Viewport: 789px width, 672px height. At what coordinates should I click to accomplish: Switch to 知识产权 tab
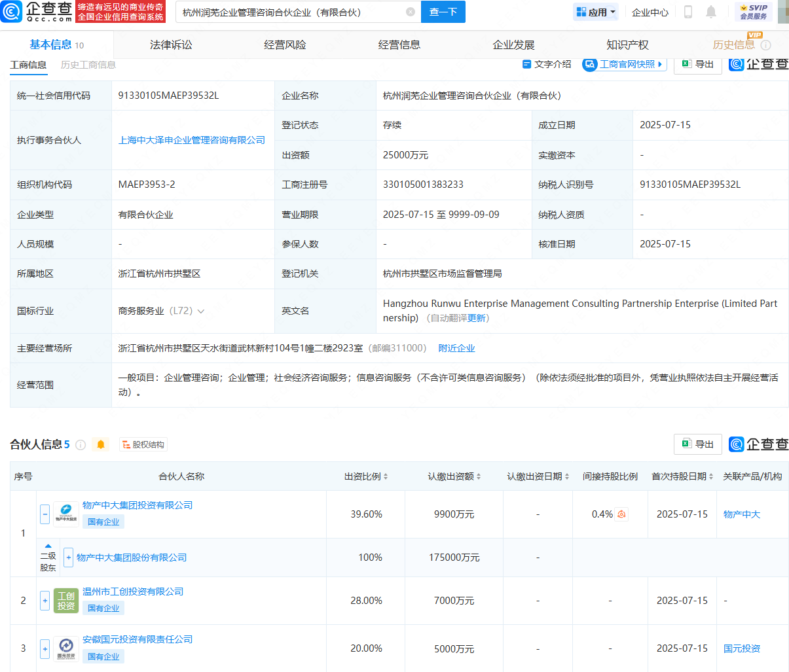pyautogui.click(x=627, y=44)
